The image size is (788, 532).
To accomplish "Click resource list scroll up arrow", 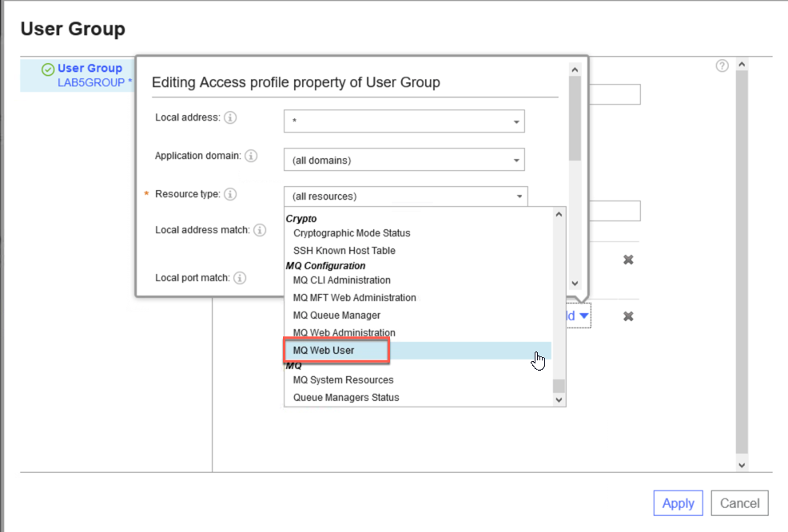I will [x=559, y=215].
